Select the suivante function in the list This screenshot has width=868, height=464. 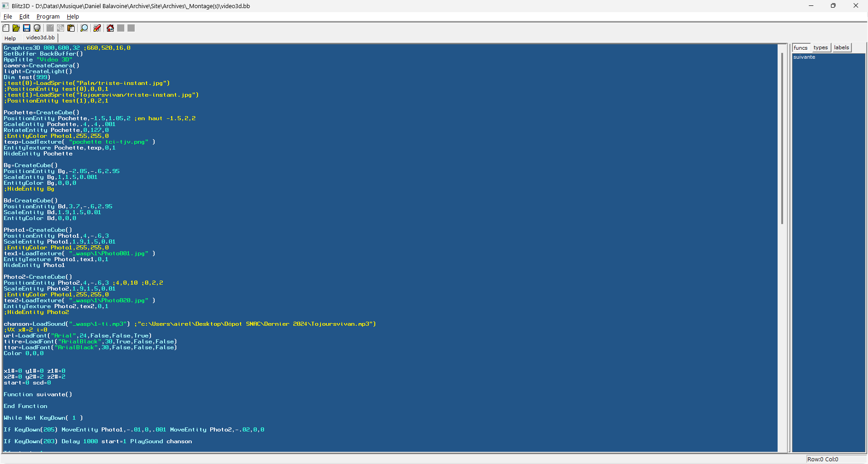(x=804, y=57)
